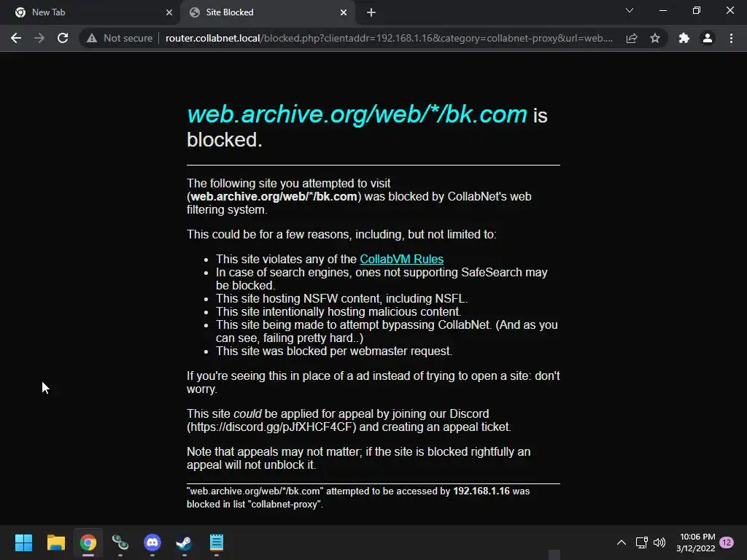The image size is (747, 560).
Task: Click bullet 'This site was blocked per webmaster request.'
Action: tap(334, 351)
